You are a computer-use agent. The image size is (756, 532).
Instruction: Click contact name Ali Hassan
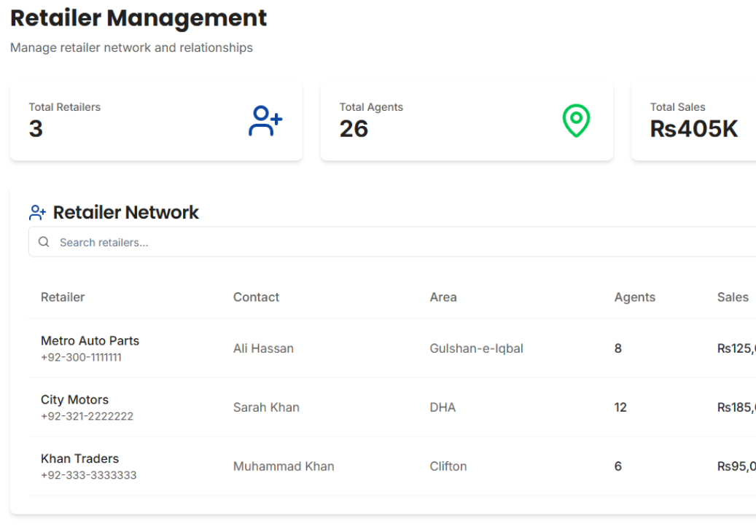(x=263, y=348)
